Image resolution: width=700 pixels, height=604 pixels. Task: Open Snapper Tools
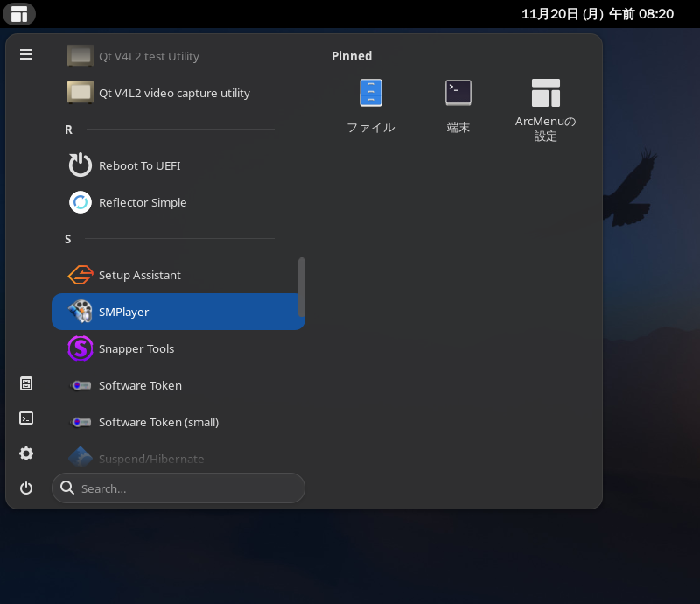pos(178,348)
